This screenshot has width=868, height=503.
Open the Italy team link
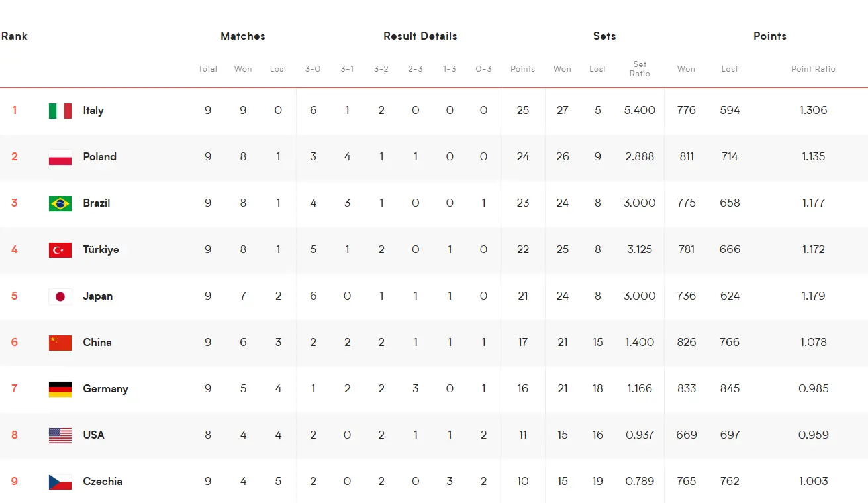coord(93,111)
